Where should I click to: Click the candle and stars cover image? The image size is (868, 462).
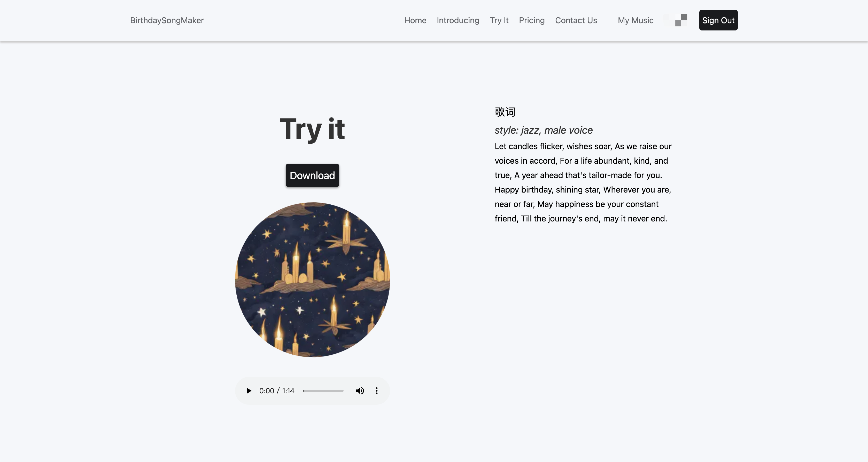coord(312,280)
